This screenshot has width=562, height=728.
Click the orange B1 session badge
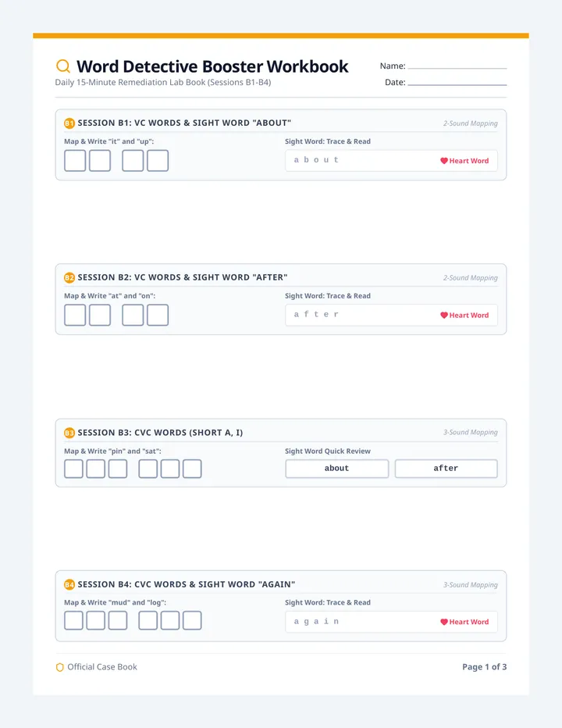pyautogui.click(x=69, y=123)
